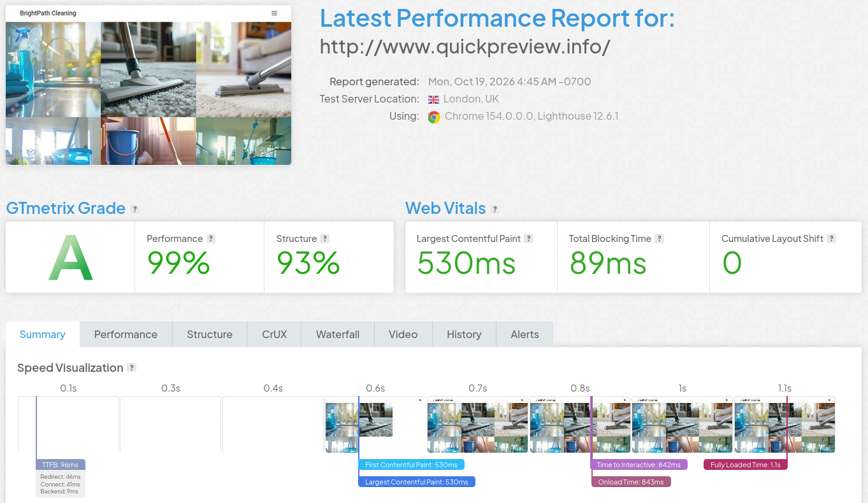Click the 89ms Total Blocking Time value
The height and width of the screenshot is (503, 868).
click(x=608, y=263)
